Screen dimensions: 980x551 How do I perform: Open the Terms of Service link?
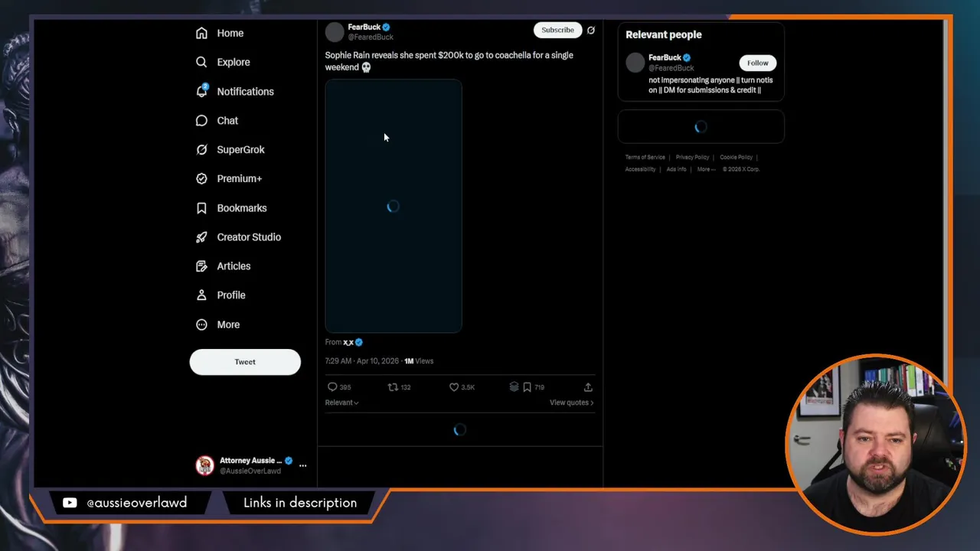pyautogui.click(x=645, y=157)
